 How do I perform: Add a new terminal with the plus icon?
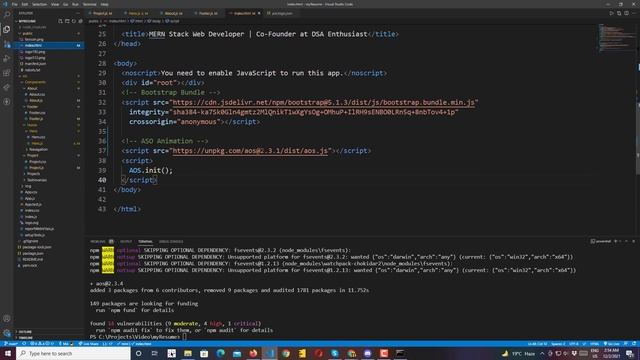click(616, 241)
